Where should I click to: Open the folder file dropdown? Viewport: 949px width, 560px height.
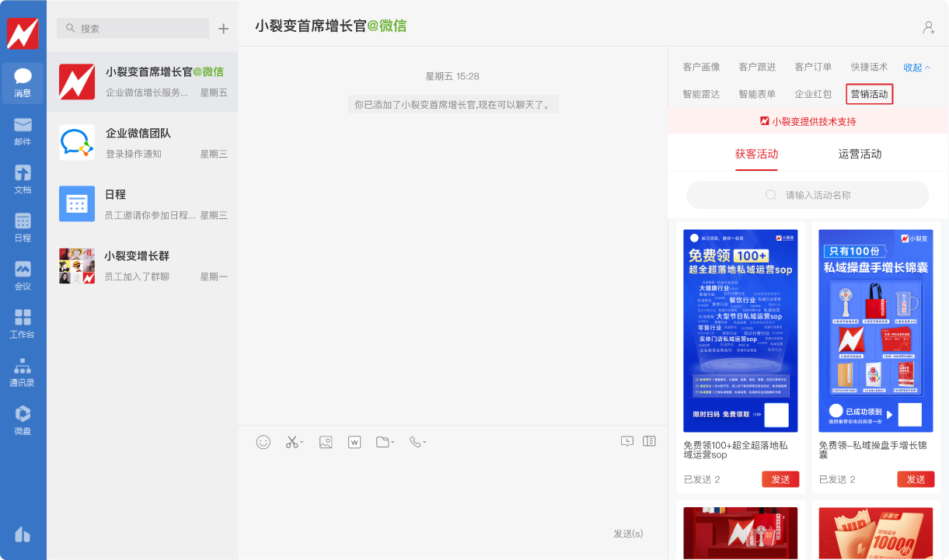pyautogui.click(x=385, y=442)
